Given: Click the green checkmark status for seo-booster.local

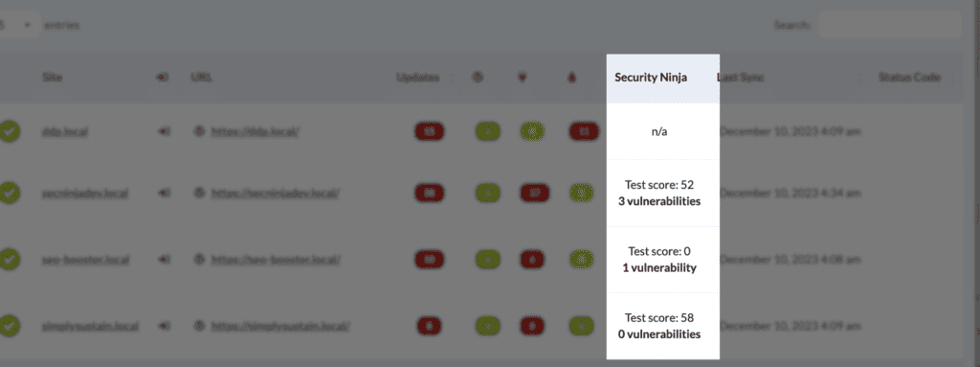Looking at the screenshot, I should [x=10, y=259].
